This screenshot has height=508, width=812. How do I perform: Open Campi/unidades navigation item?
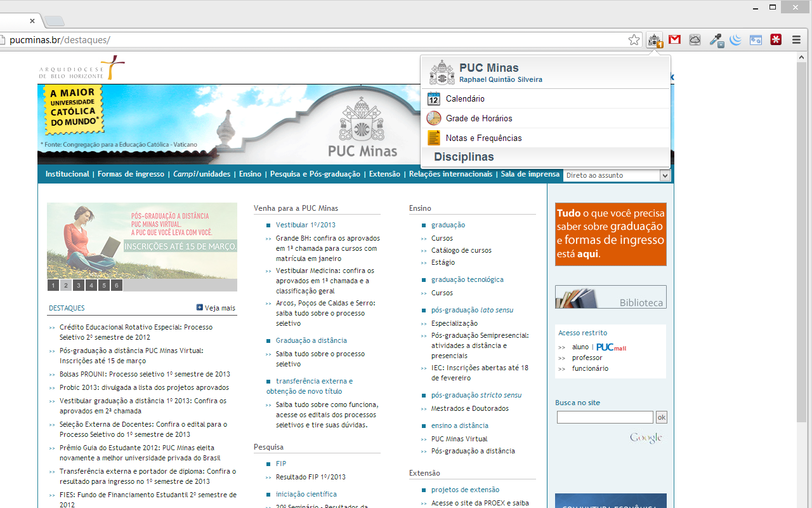(x=202, y=174)
